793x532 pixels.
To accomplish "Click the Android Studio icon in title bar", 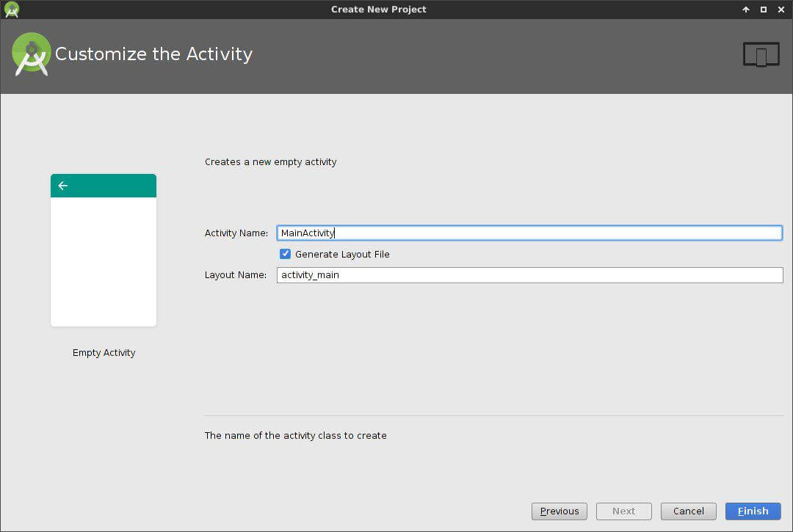I will 11,10.
